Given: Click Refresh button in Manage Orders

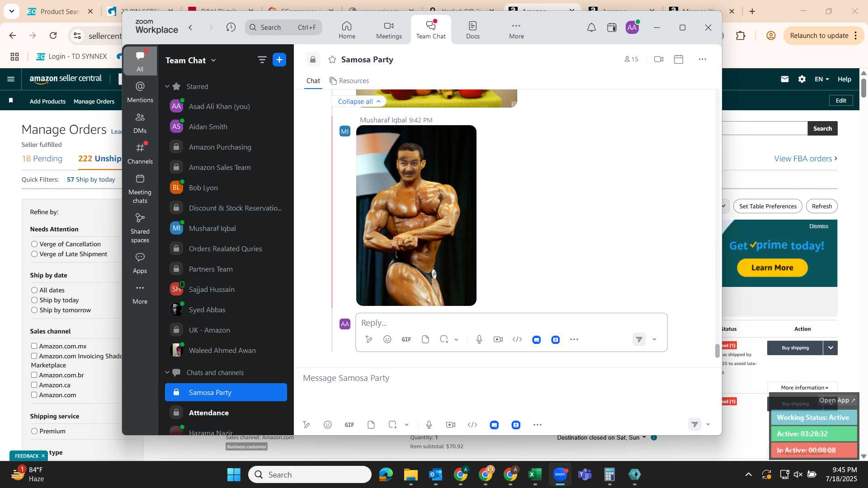Looking at the screenshot, I should (x=821, y=206).
